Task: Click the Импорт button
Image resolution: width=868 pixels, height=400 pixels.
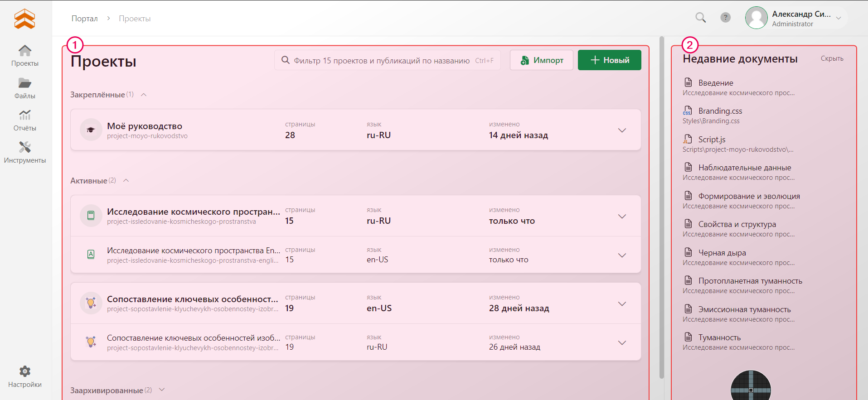Action: (x=541, y=60)
